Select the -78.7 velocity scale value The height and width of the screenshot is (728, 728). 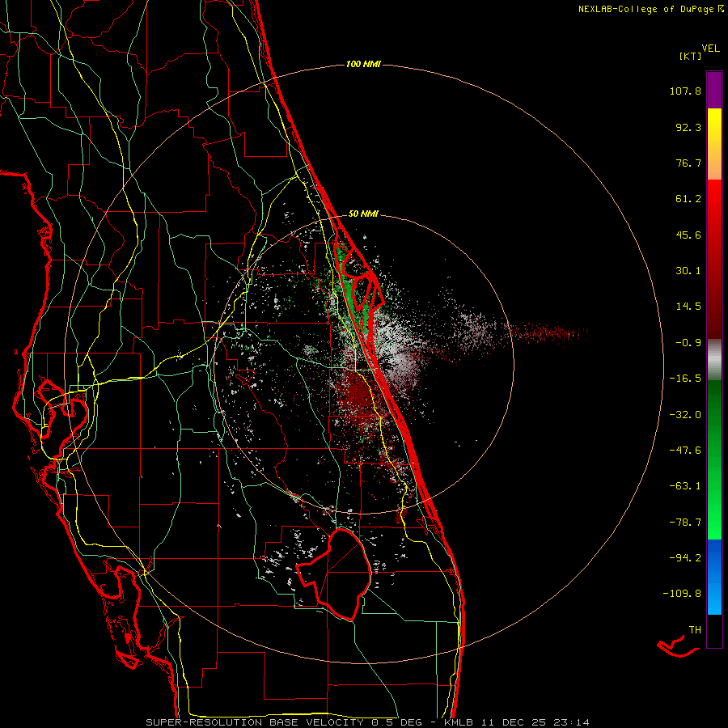[685, 523]
